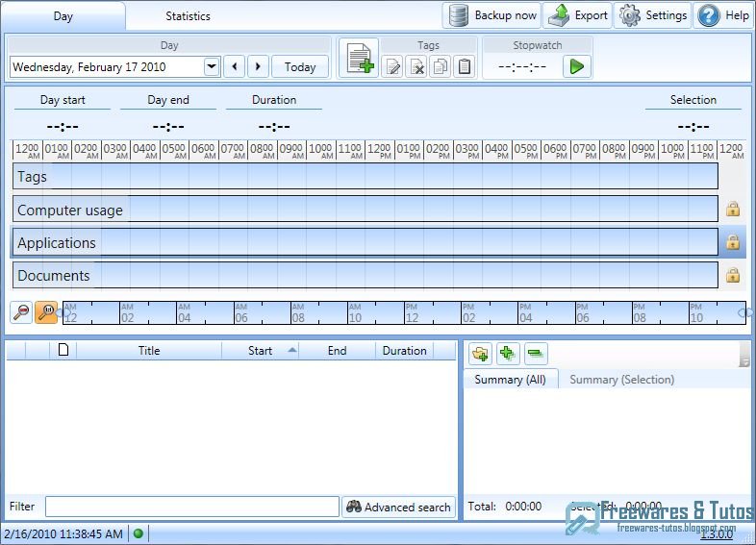Click the stopwatch time display
The height and width of the screenshot is (545, 756).
click(x=522, y=67)
